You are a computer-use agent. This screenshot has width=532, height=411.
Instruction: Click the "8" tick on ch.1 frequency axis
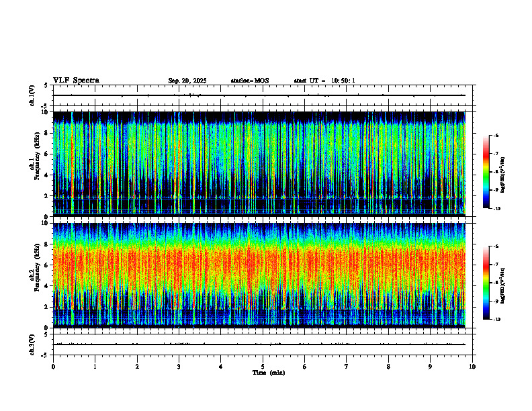click(x=47, y=133)
